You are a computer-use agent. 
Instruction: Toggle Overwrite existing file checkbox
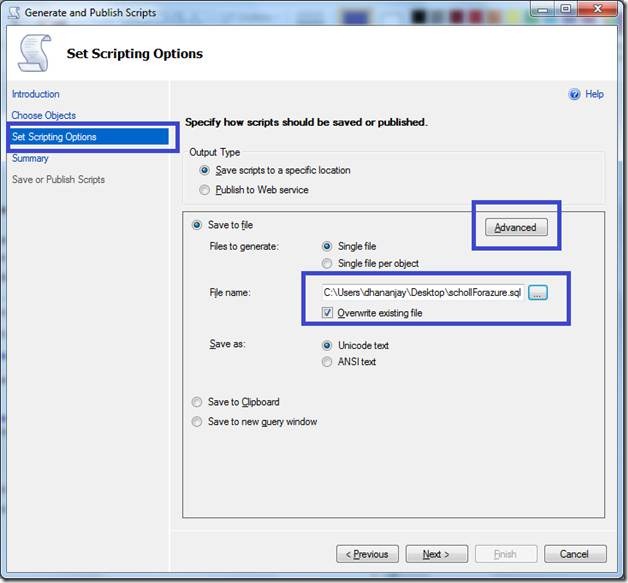pos(328,313)
